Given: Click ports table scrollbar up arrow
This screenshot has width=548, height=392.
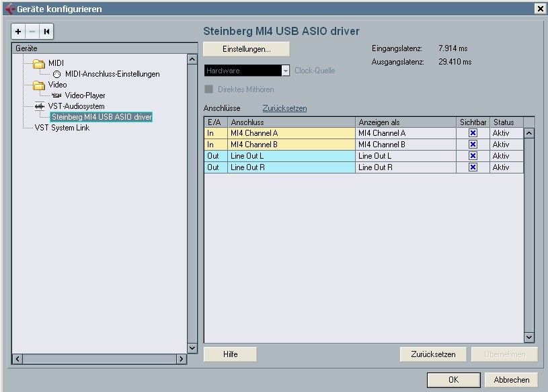Looking at the screenshot, I should 529,133.
